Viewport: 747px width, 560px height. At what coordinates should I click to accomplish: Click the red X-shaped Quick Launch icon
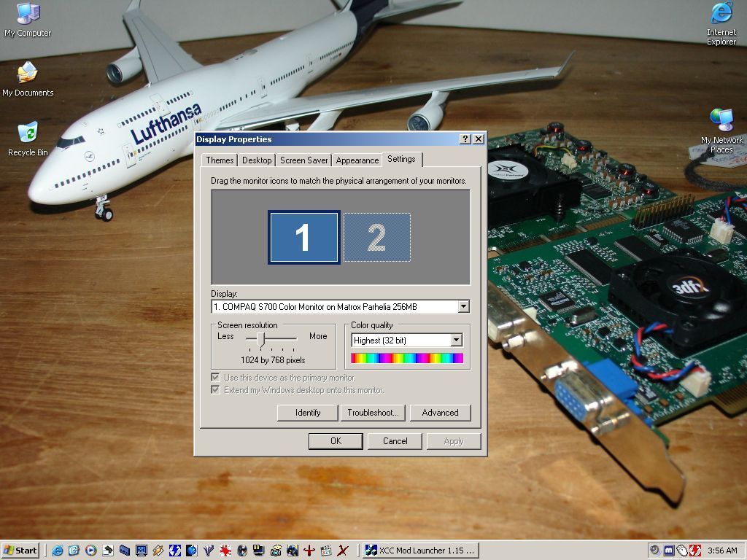pos(343,551)
